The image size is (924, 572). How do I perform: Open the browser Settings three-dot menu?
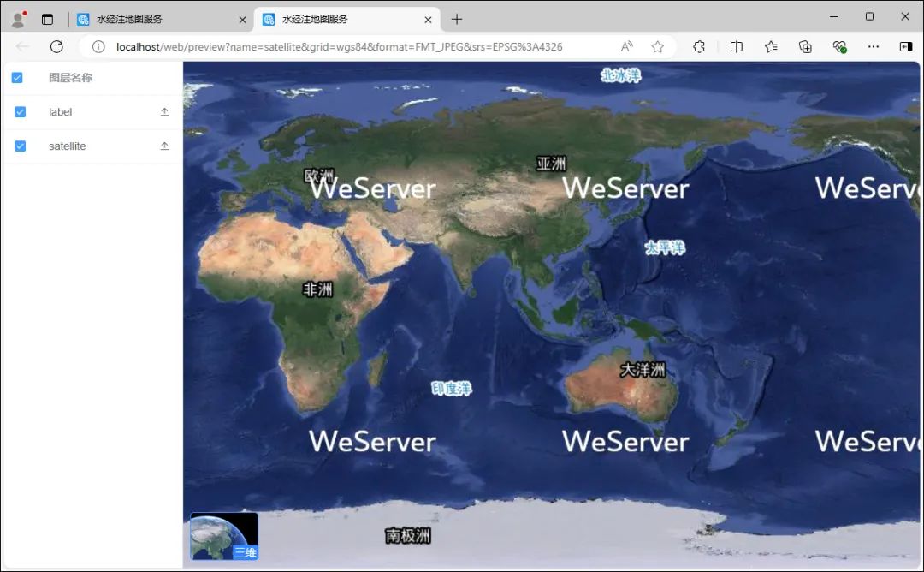point(874,47)
